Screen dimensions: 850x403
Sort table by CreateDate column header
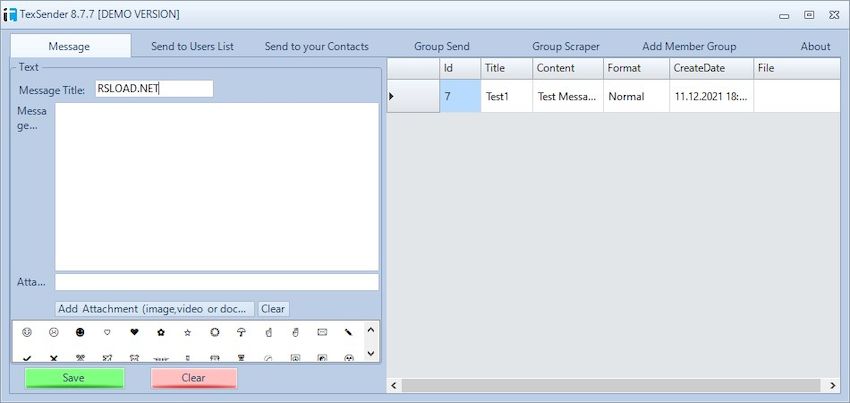[x=711, y=68]
